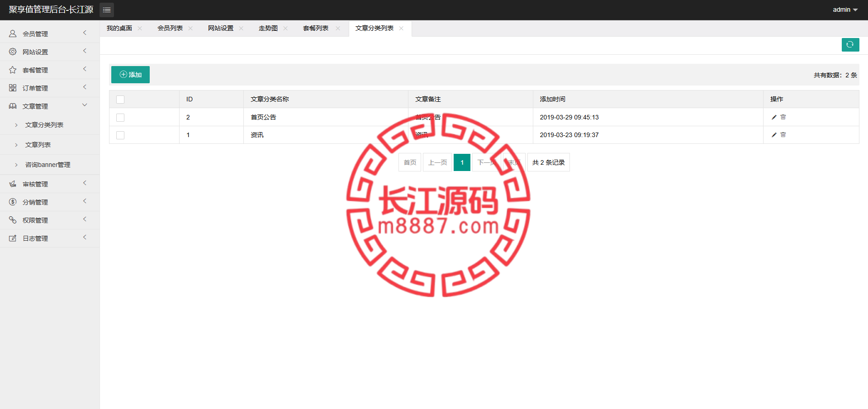Viewport: 868px width, 409px height.
Task: Click 下一页 pagination button
Action: [x=487, y=162]
